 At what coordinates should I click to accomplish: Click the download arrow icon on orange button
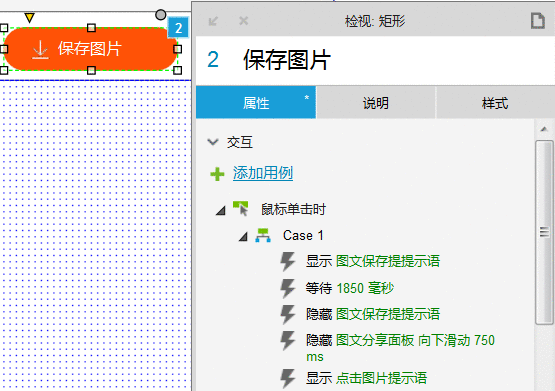tap(40, 49)
